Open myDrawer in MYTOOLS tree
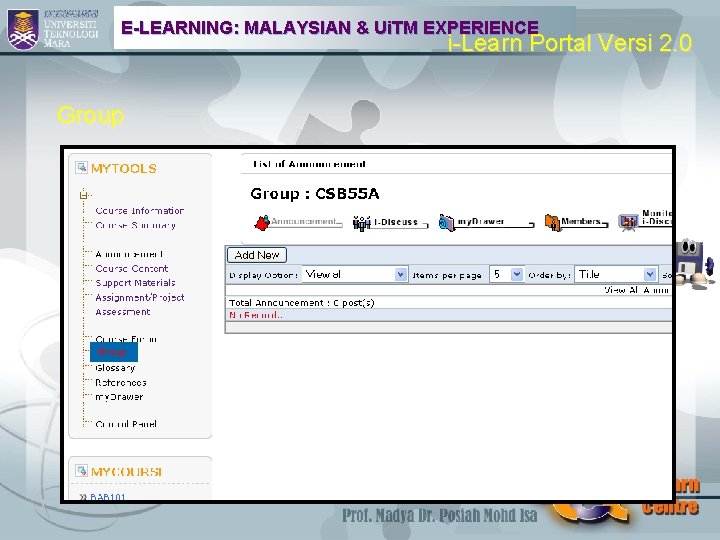This screenshot has height=540, width=720. pos(119,397)
